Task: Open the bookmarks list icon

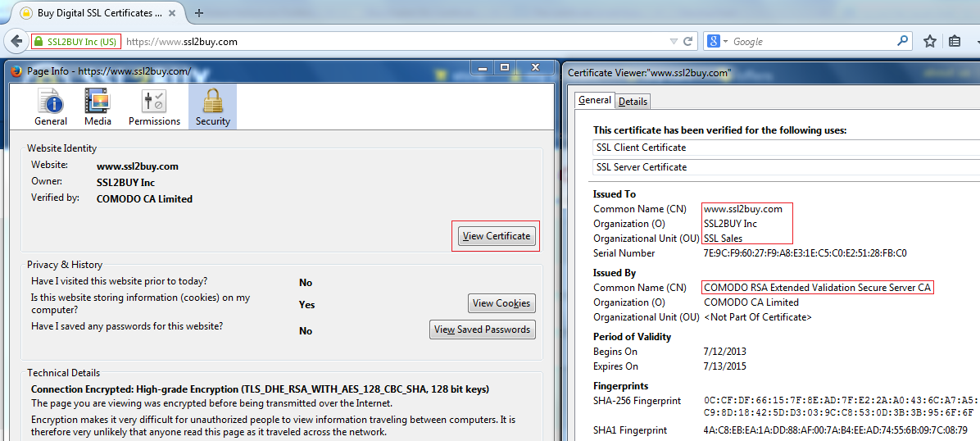Action: (955, 41)
